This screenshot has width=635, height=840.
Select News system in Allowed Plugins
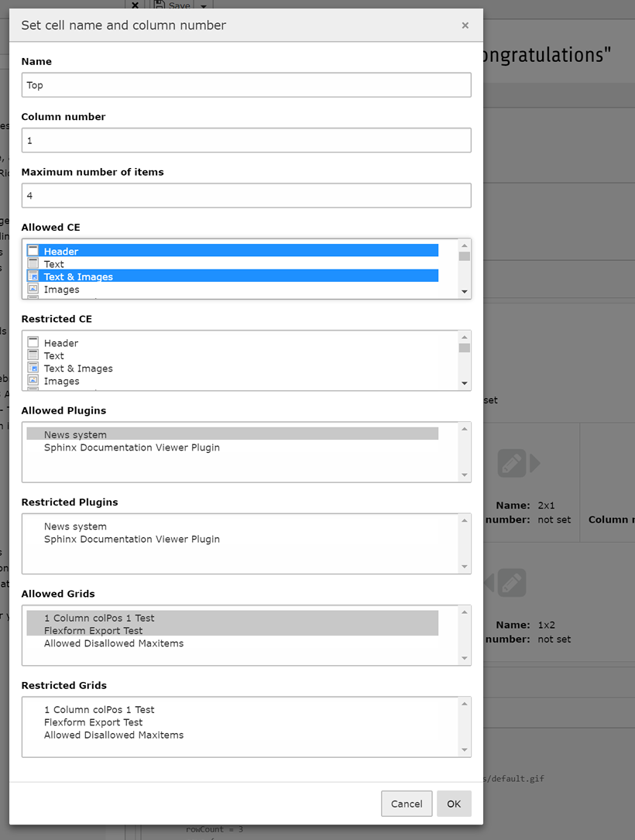pyautogui.click(x=75, y=435)
